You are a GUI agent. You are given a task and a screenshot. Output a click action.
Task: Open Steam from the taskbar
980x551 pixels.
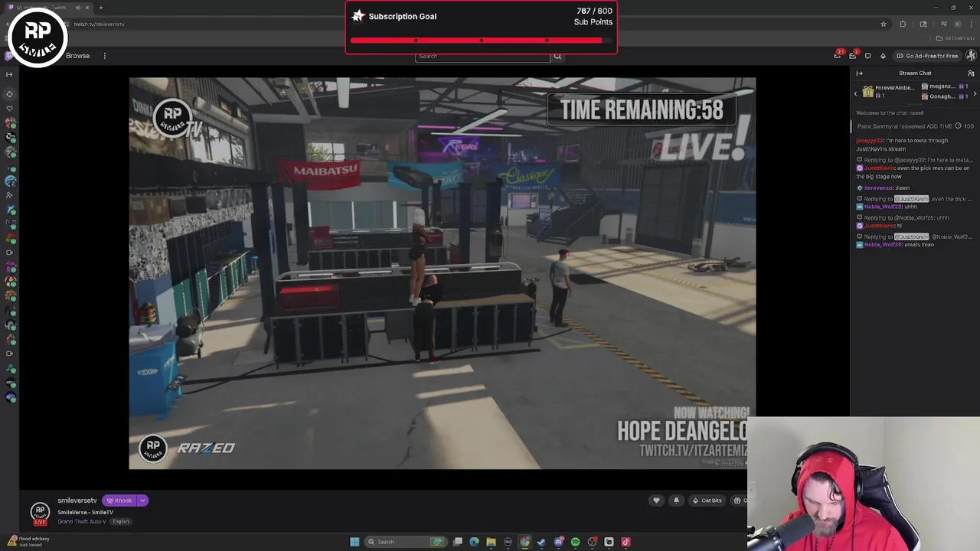542,542
